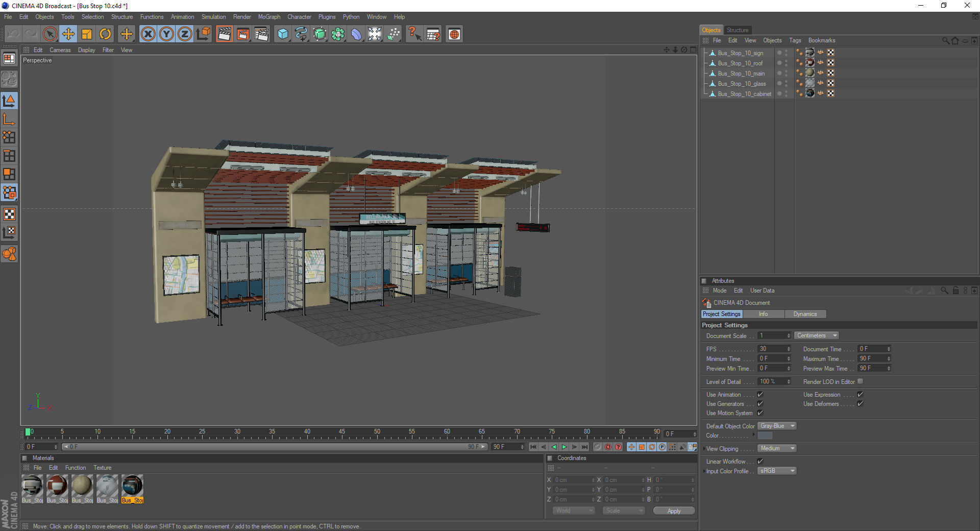
Task: Toggle Use Motion System checkbox
Action: [x=760, y=413]
